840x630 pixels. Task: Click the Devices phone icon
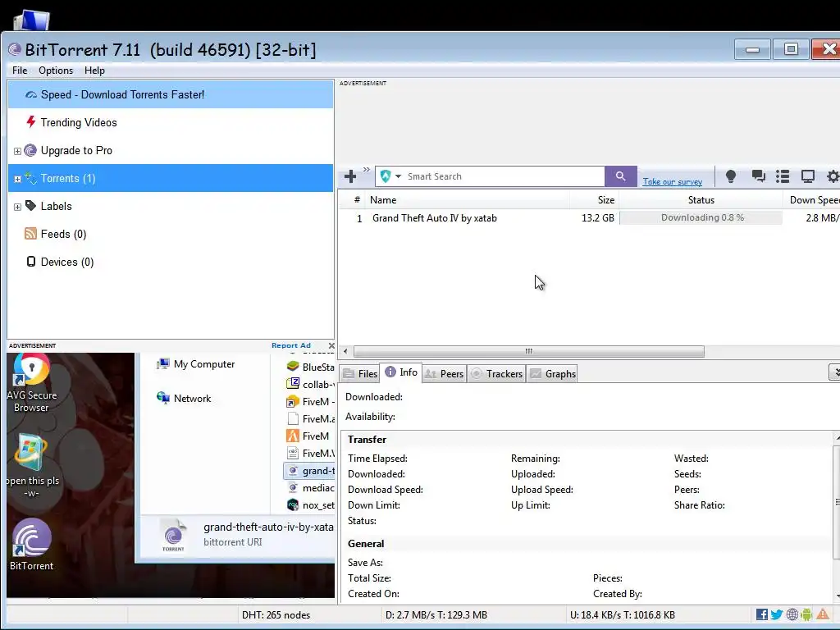tap(31, 262)
